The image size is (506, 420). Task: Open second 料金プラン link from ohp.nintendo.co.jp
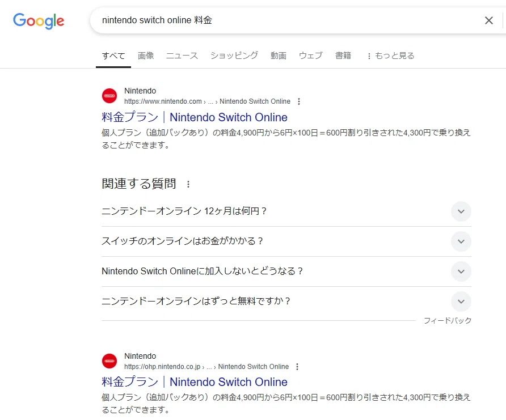click(x=194, y=382)
